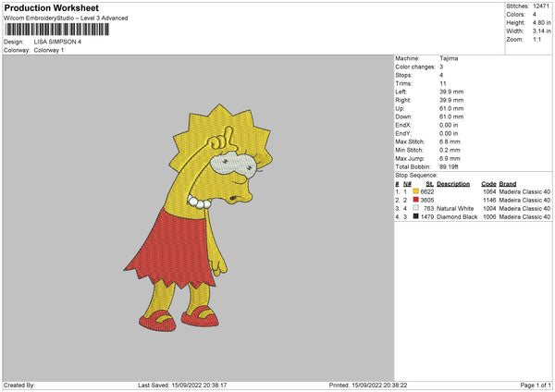Click the Diamond Black thread swatch
Screen dimensions: 555x392
(415, 216)
